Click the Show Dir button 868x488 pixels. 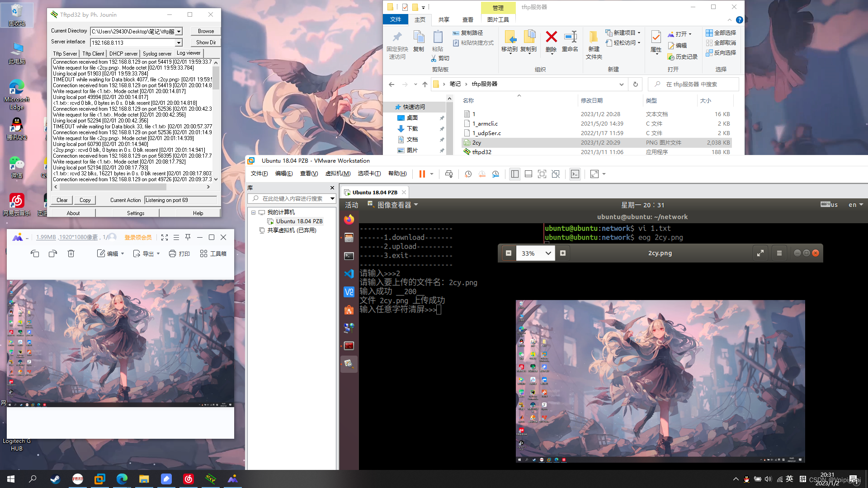[x=206, y=42]
